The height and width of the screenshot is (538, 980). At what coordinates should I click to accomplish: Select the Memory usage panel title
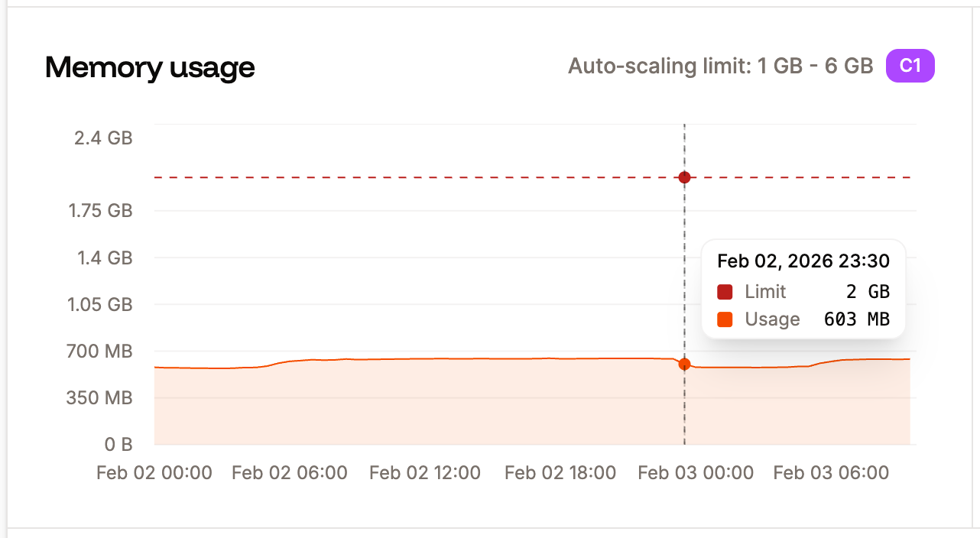150,67
